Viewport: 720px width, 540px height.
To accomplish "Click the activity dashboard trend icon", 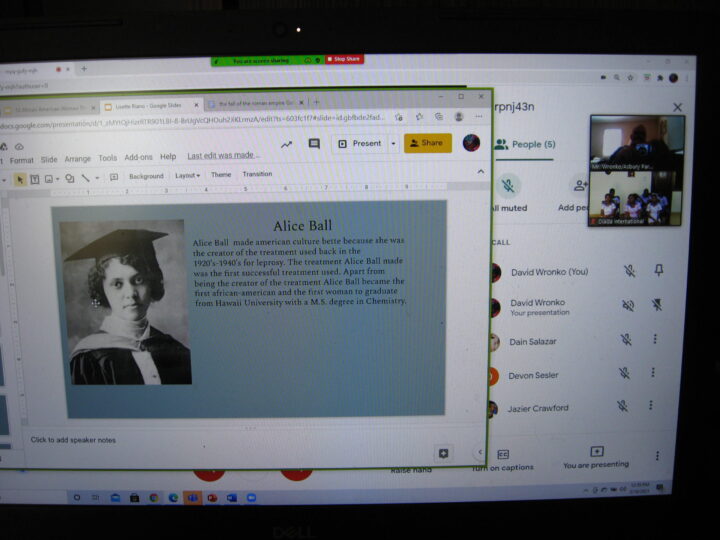I will [x=286, y=144].
